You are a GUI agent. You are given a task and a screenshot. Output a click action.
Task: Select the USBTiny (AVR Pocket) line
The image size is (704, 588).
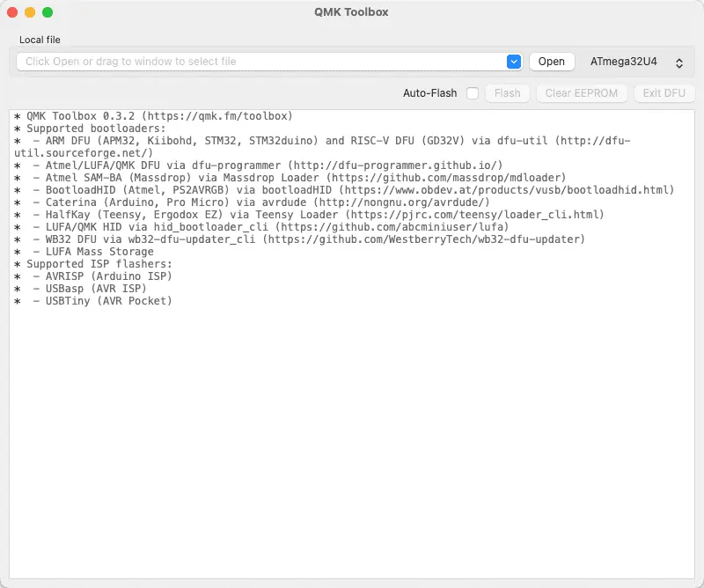93,301
